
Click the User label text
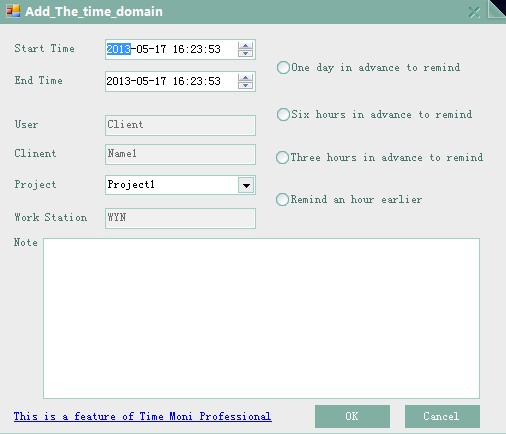[26, 124]
